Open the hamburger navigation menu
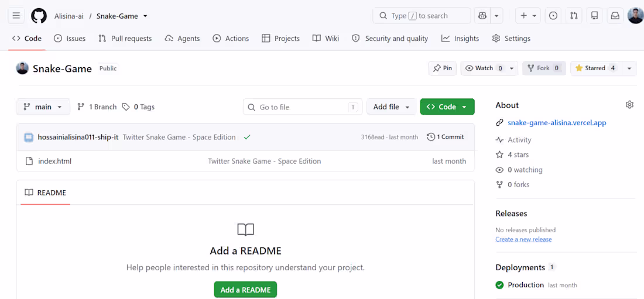 click(x=16, y=16)
